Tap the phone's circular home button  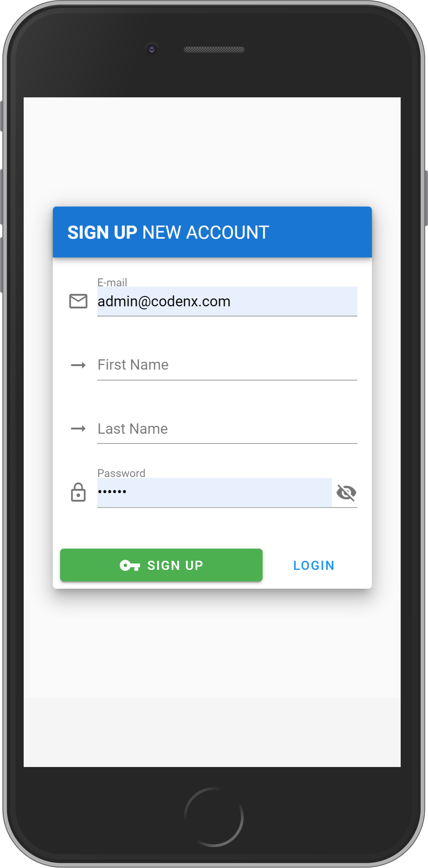coord(214,817)
